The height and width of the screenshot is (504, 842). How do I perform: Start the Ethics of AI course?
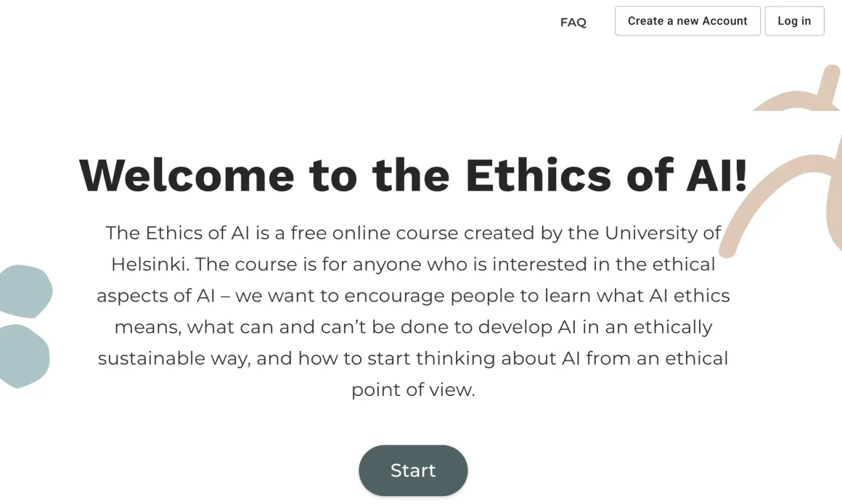[x=413, y=471]
